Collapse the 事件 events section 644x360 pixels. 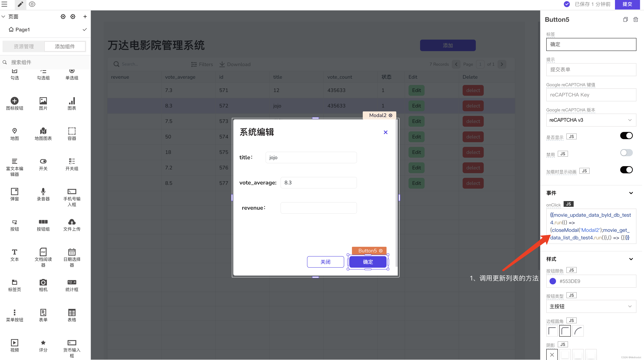[631, 193]
